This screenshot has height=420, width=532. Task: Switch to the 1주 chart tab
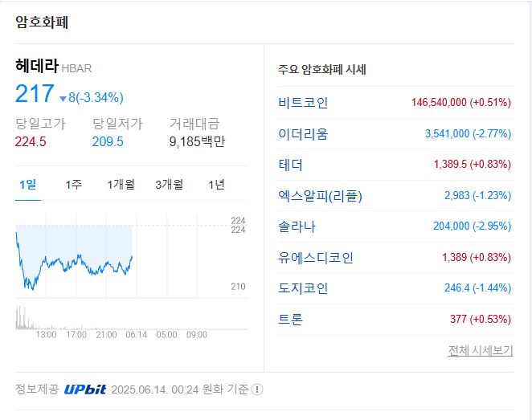pyautogui.click(x=74, y=185)
